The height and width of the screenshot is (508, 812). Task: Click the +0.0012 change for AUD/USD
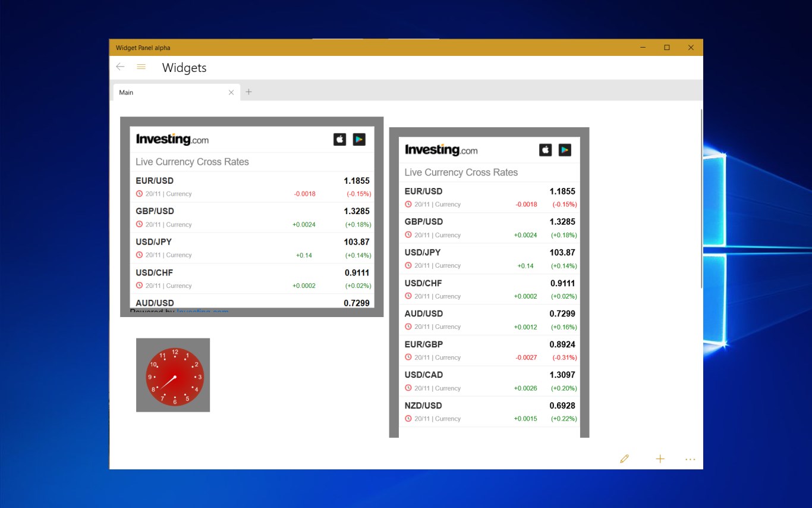[525, 327]
